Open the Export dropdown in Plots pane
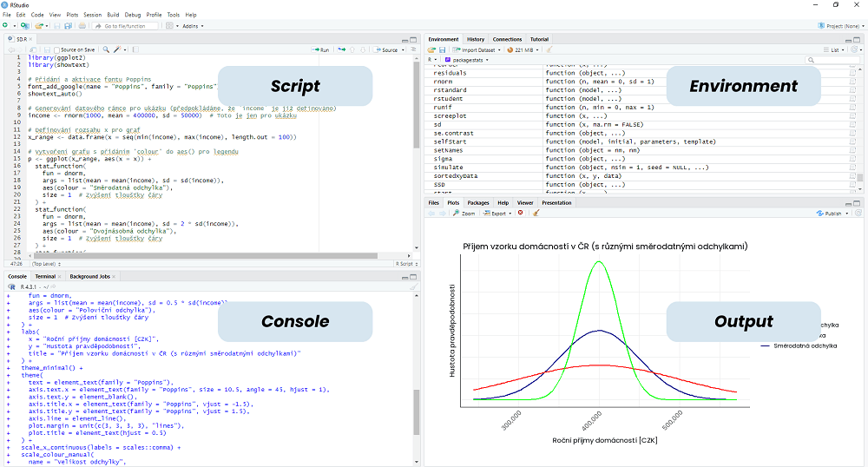 point(497,214)
